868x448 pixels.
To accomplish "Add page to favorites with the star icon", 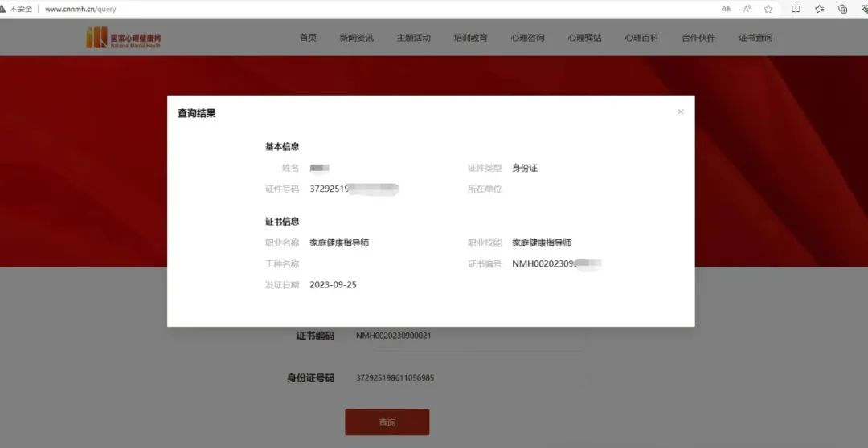I will click(768, 9).
